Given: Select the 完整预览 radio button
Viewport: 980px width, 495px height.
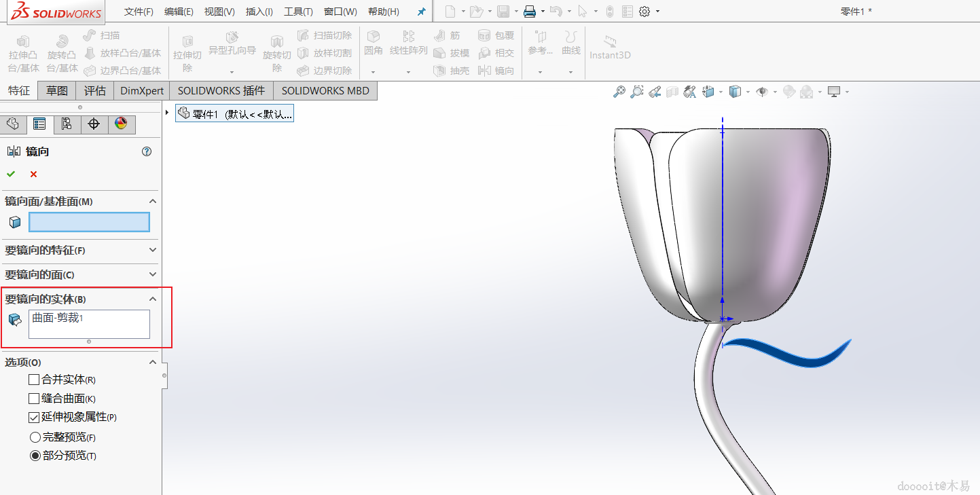Looking at the screenshot, I should [x=35, y=437].
